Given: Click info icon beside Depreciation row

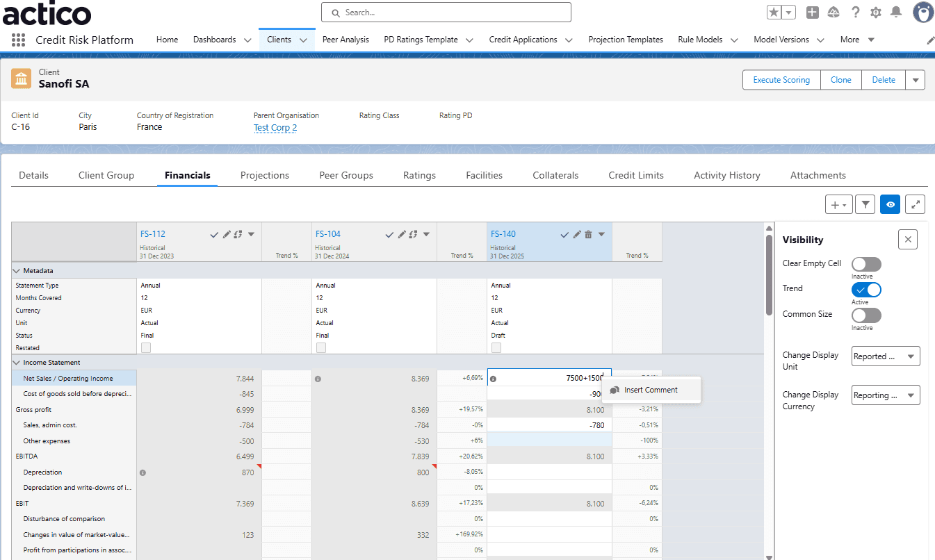Looking at the screenshot, I should pyautogui.click(x=143, y=472).
